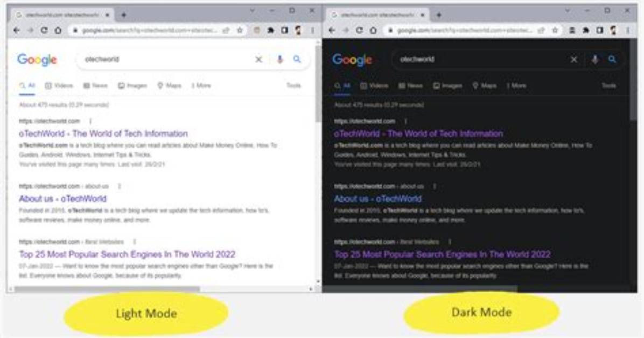Screen dimensions: 644x338
Task: Click Google logo in light mode window
Action: click(x=37, y=60)
